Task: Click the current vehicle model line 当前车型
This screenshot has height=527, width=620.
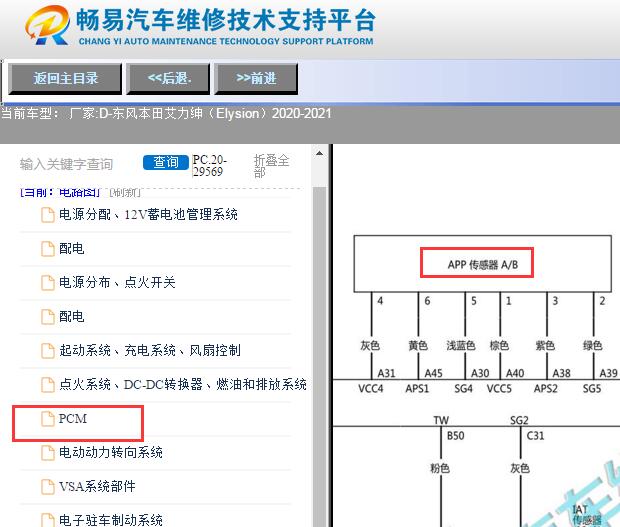Action: coord(166,114)
